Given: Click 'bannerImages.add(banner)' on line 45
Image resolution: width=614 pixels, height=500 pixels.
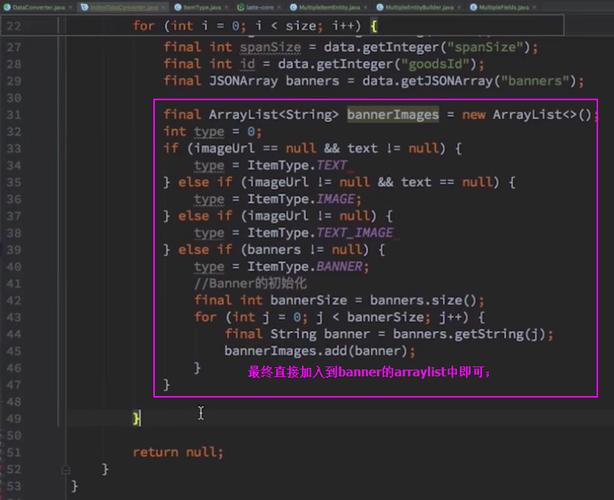Looking at the screenshot, I should tap(316, 351).
